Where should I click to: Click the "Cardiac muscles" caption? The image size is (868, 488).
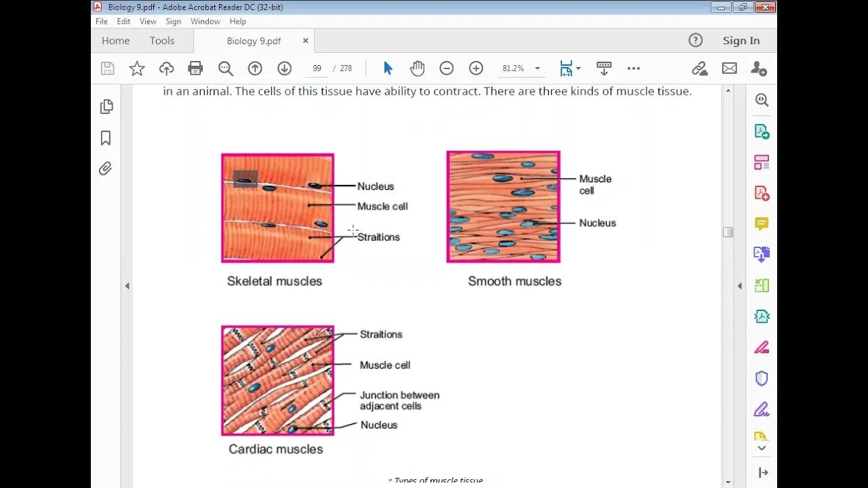click(x=275, y=449)
